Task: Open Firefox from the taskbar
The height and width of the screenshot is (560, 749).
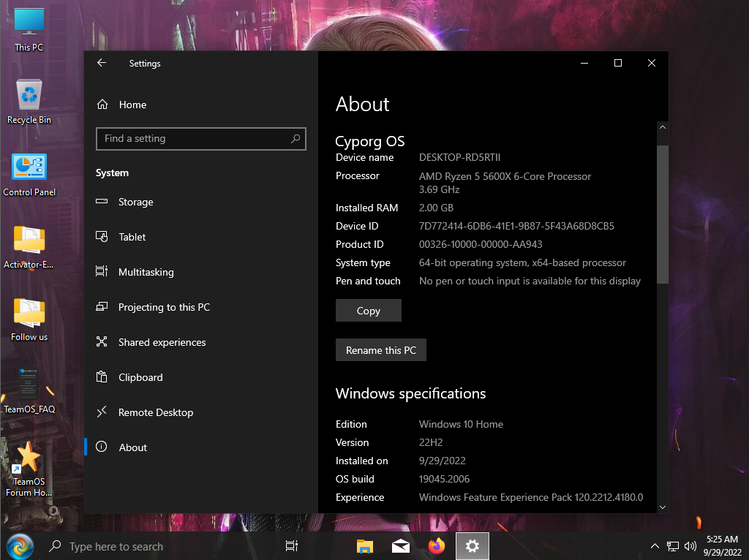Action: [437, 546]
